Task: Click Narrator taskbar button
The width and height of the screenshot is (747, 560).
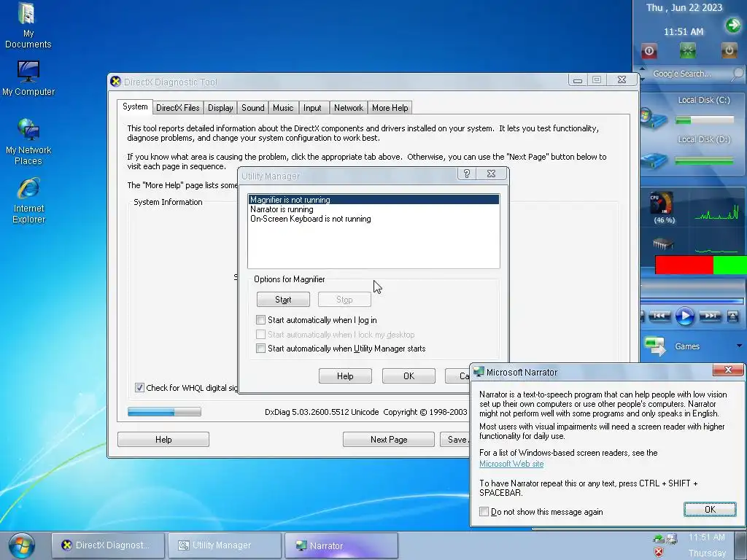Action: pos(341,545)
